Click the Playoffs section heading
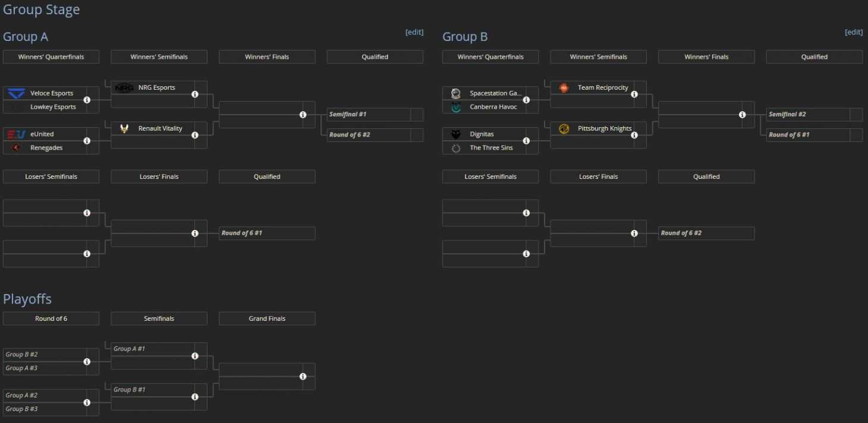The height and width of the screenshot is (423, 868). (27, 299)
